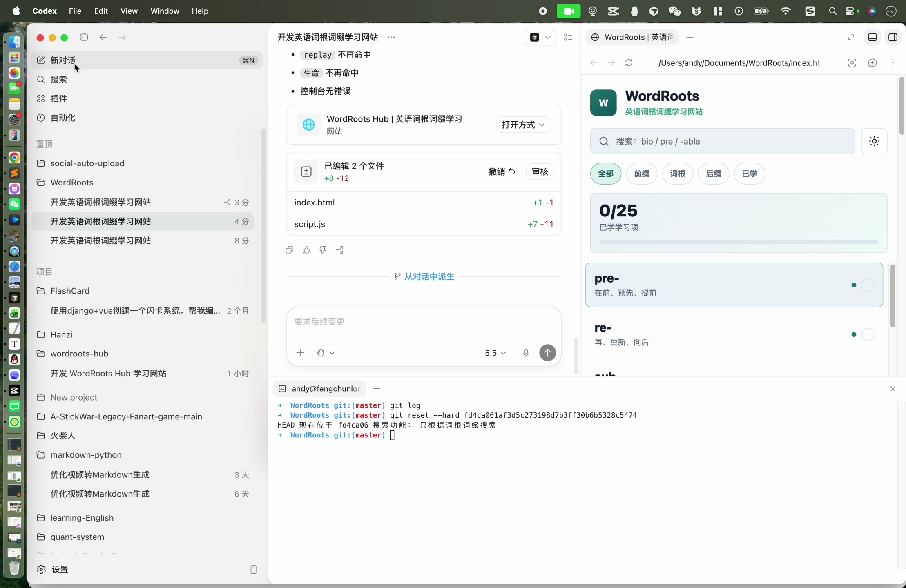Viewport: 906px width, 588px height.
Task: Show the task list icon in the header
Action: coord(568,37)
